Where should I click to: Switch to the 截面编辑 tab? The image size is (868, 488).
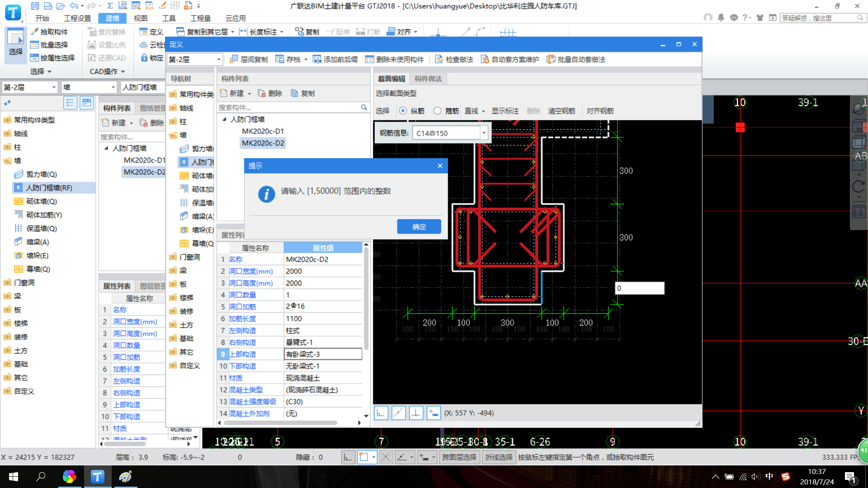coord(392,79)
